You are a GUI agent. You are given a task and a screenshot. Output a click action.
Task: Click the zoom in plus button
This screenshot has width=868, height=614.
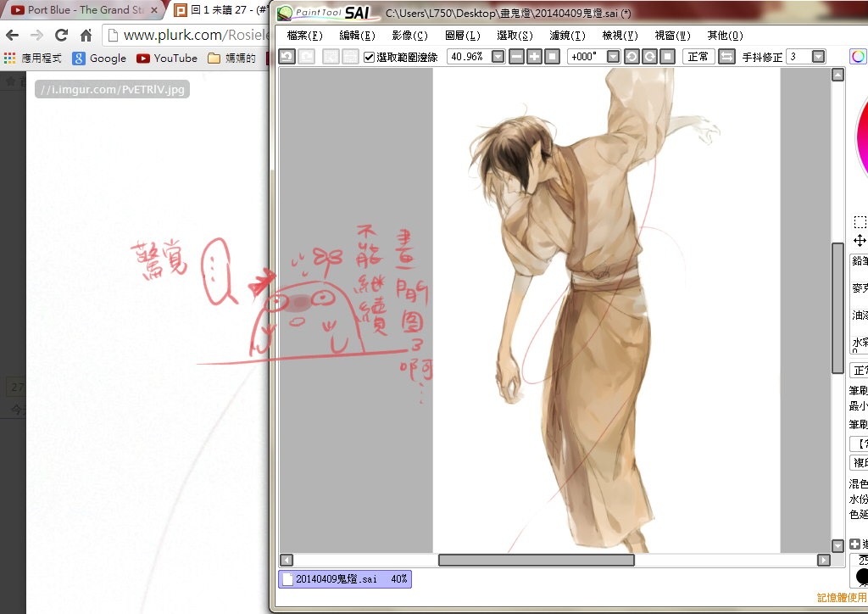click(x=534, y=57)
